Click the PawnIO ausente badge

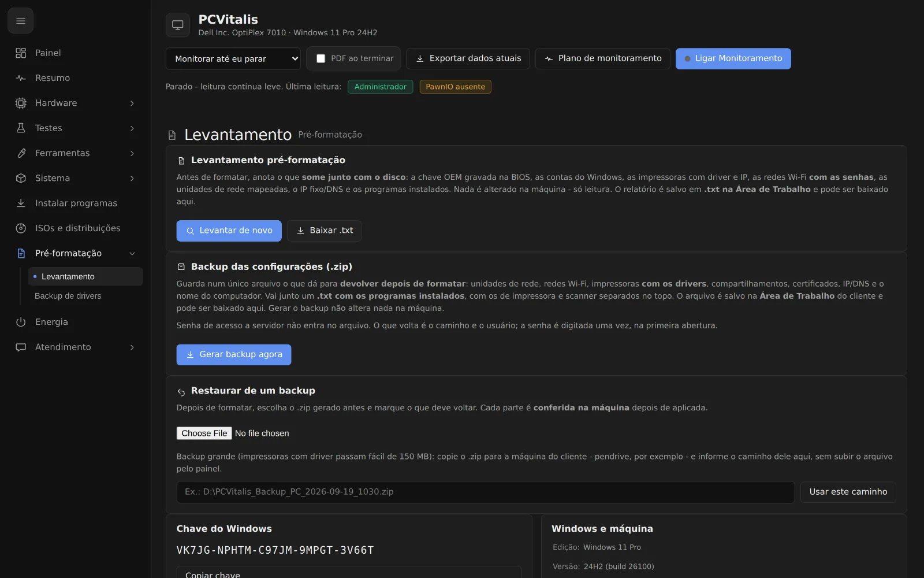click(455, 87)
